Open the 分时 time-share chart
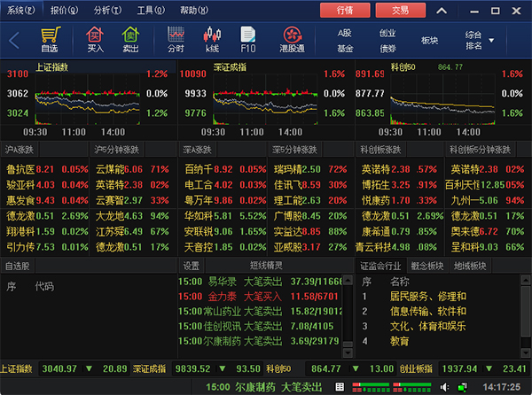 176,39
